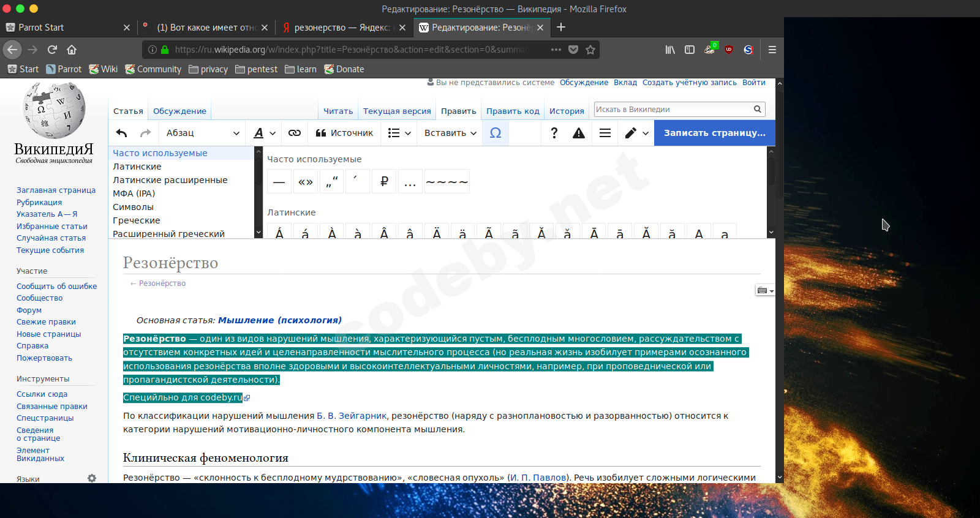Open the list formatting dropdown
This screenshot has width=980, height=518.
399,133
